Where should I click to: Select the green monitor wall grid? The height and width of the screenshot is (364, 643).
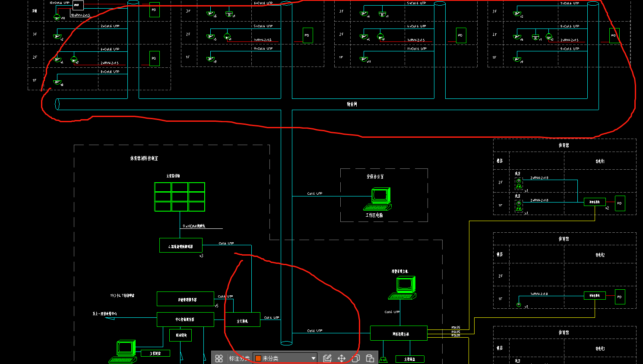coord(180,197)
